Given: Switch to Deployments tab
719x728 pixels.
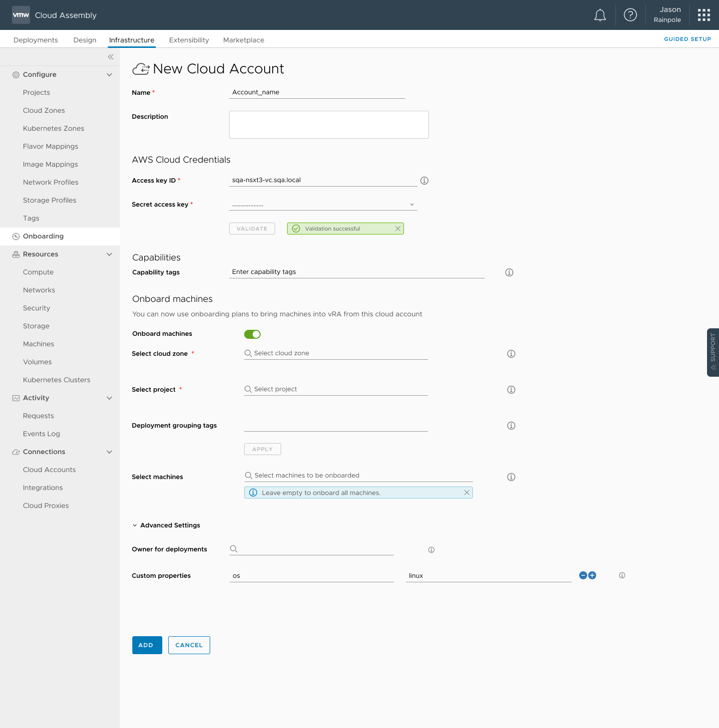Looking at the screenshot, I should (x=35, y=40).
